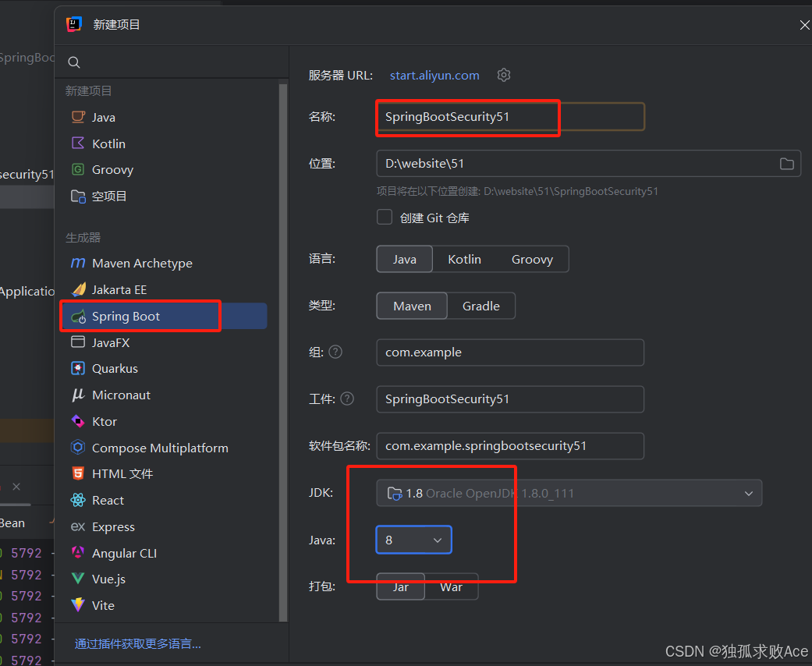812x666 pixels.
Task: Select the Java project type icon
Action: point(78,117)
